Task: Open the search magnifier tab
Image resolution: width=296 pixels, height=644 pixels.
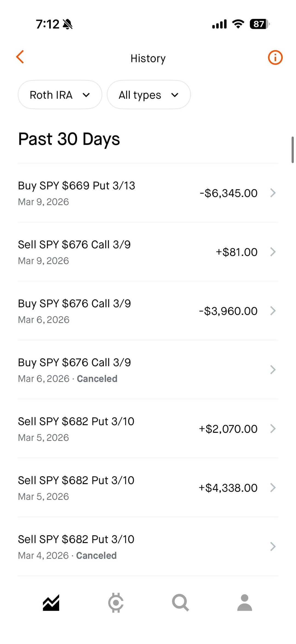Action: click(180, 603)
